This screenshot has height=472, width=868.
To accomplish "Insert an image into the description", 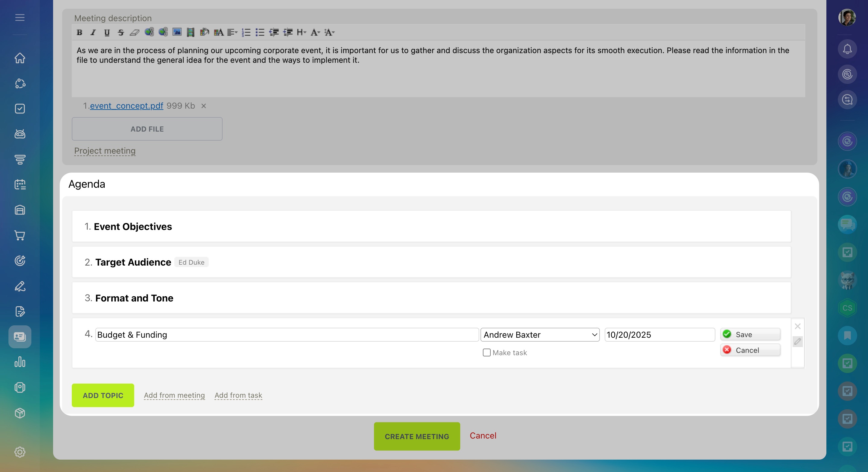I will point(177,32).
